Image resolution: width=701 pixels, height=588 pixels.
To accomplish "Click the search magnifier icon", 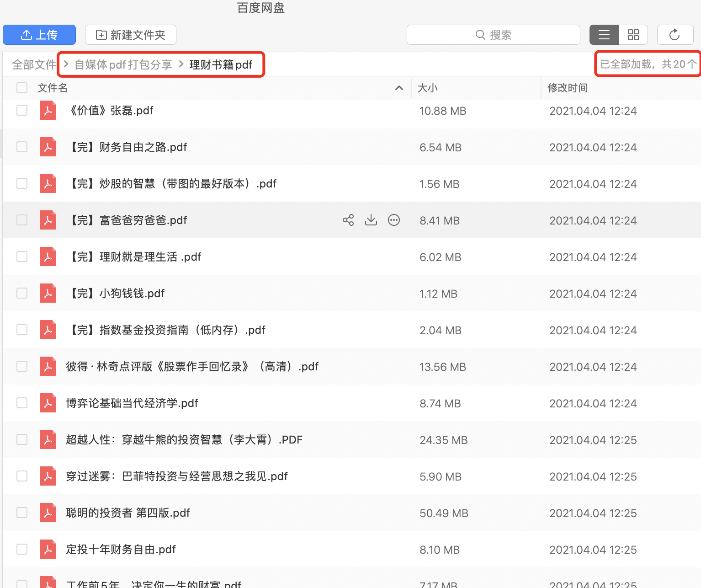I will pyautogui.click(x=480, y=34).
